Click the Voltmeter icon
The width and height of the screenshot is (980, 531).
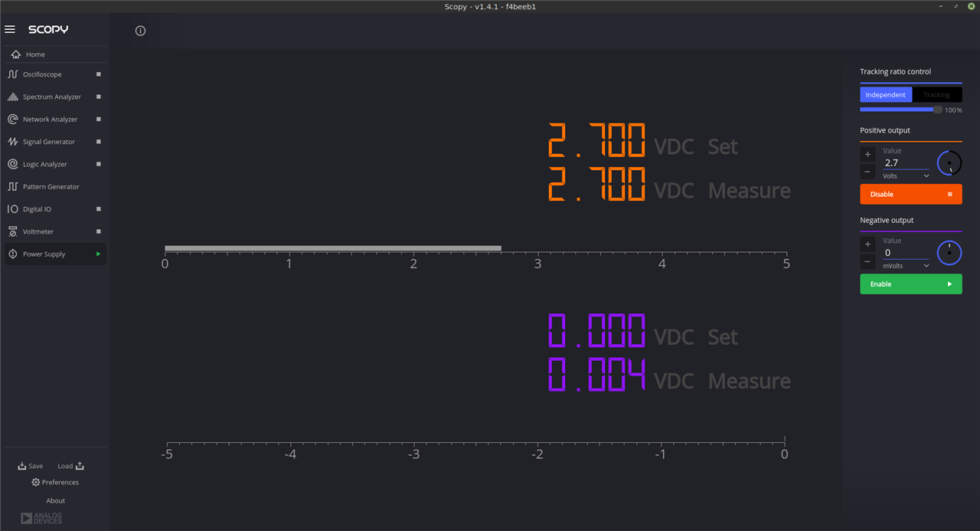point(12,231)
